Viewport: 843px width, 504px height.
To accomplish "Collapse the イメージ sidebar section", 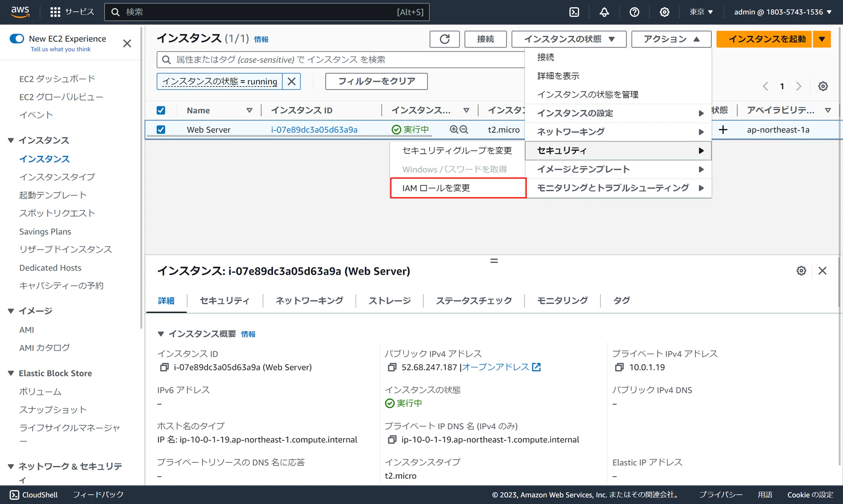I will [x=11, y=311].
